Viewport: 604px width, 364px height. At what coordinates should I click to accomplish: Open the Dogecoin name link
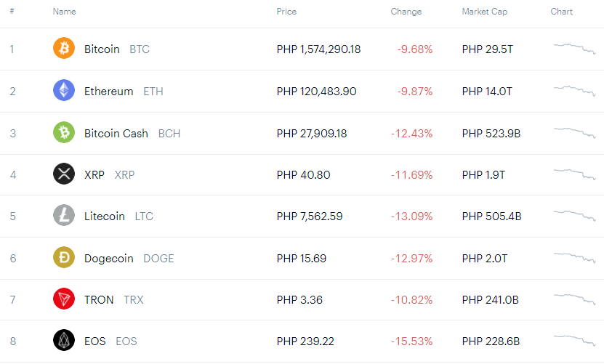pyautogui.click(x=108, y=259)
